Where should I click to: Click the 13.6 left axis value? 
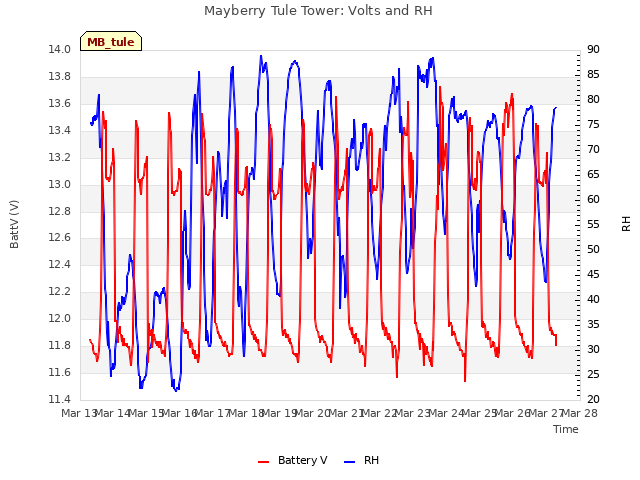click(60, 103)
